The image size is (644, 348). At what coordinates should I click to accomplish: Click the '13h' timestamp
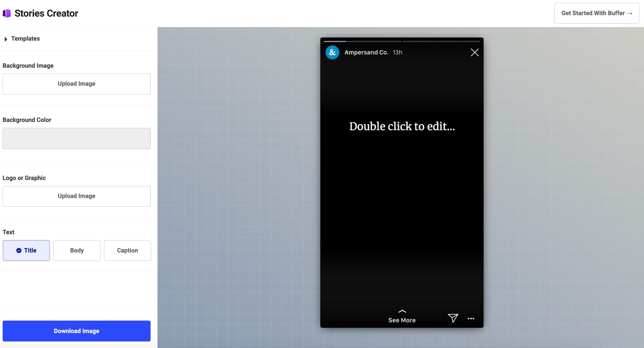397,52
